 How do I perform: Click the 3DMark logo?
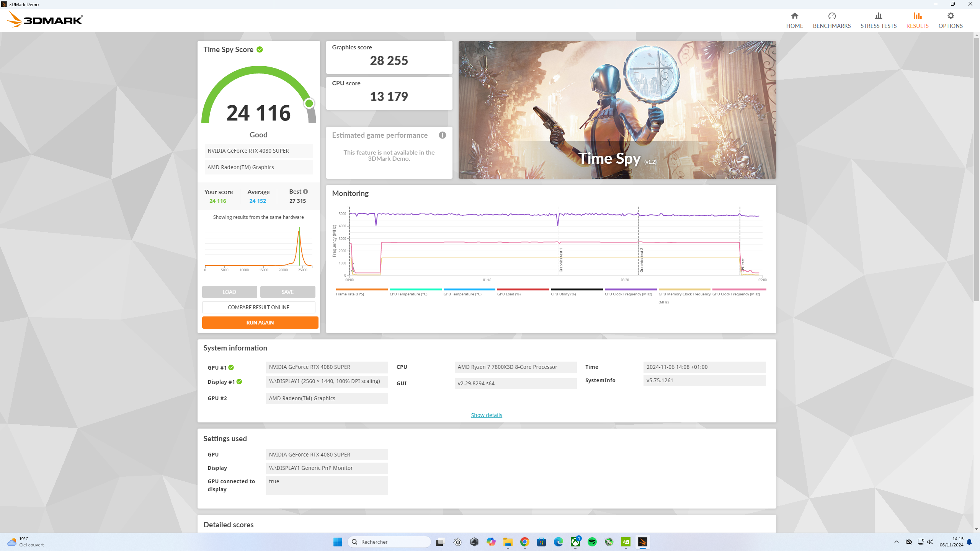tap(45, 20)
